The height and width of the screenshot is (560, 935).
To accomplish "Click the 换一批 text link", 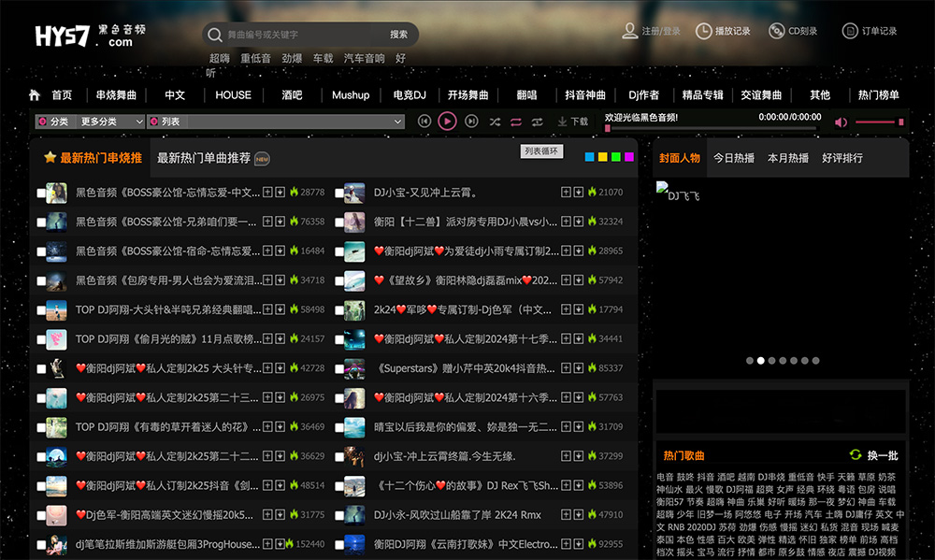I will (884, 455).
